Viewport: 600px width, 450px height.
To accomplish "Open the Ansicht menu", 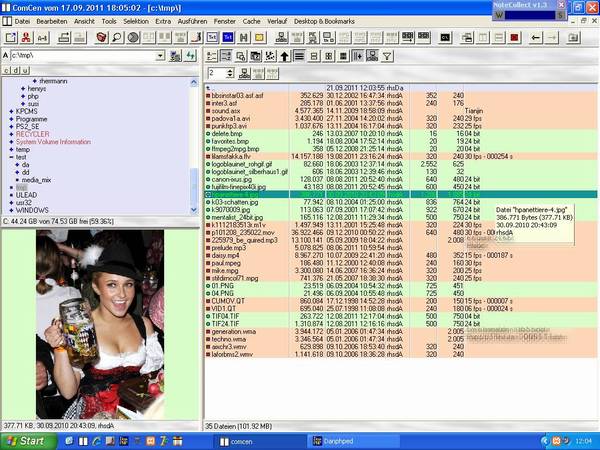I will 84,21.
